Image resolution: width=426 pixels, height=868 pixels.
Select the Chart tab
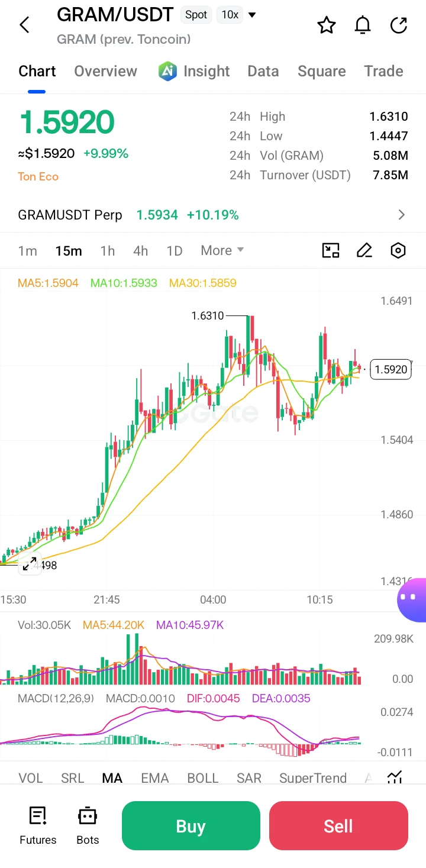[x=37, y=71]
